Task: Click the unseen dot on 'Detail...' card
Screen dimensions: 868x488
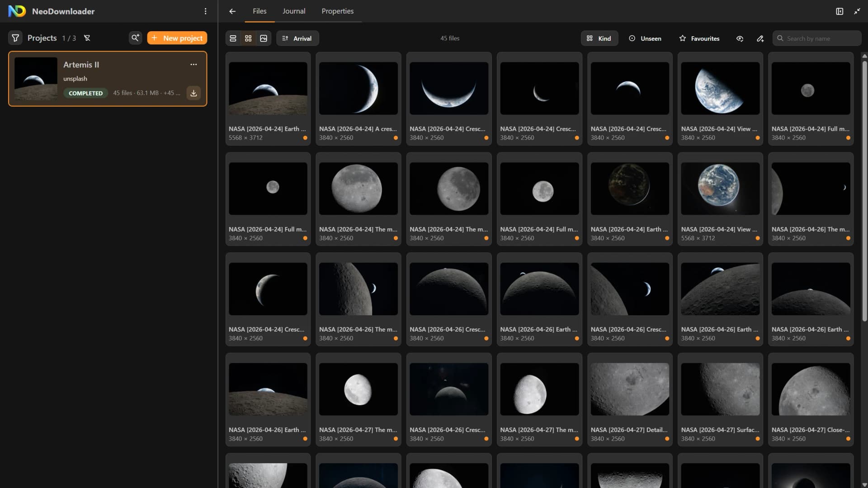Action: [x=667, y=439]
